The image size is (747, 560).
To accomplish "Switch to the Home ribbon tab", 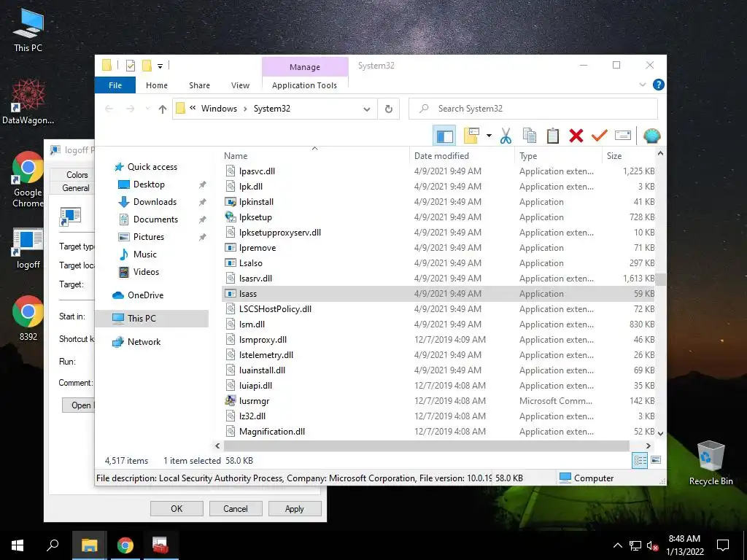I will [157, 85].
